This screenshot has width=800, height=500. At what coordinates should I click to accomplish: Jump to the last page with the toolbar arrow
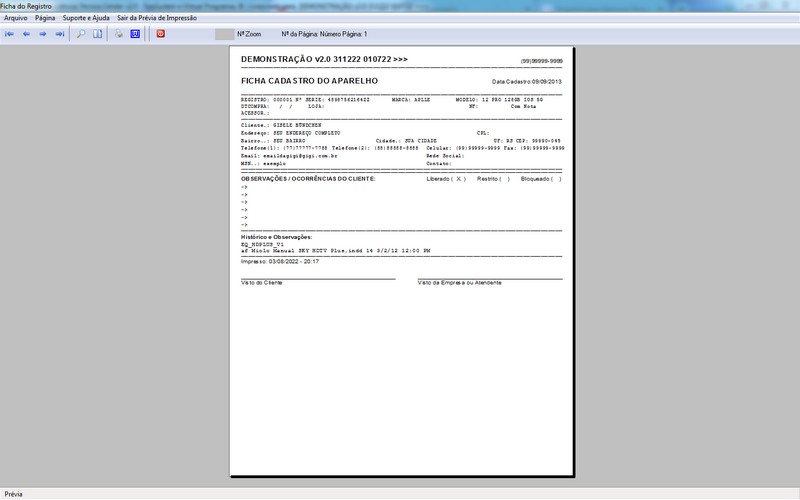(60, 34)
